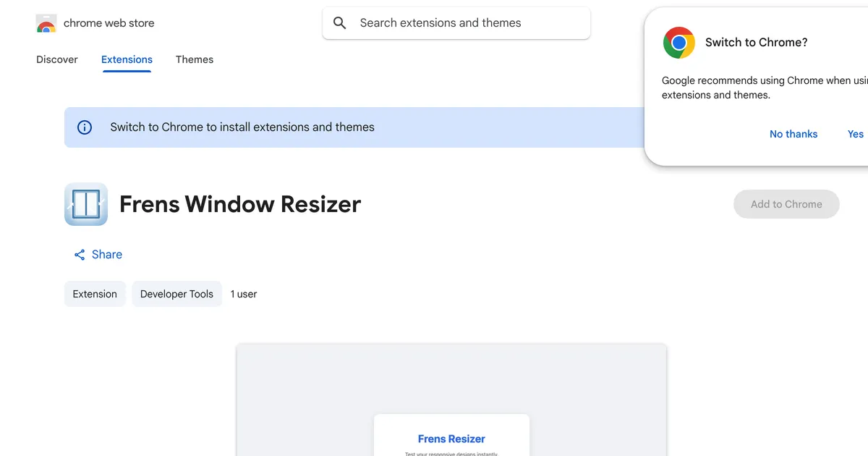Open the Discover section
This screenshot has height=456, width=868.
point(56,59)
